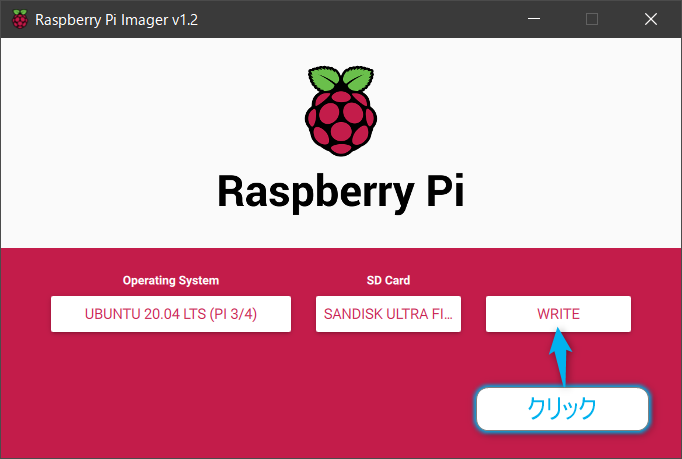The image size is (682, 459).
Task: Maximize the Raspberry Pi Imager window
Action: click(x=592, y=19)
